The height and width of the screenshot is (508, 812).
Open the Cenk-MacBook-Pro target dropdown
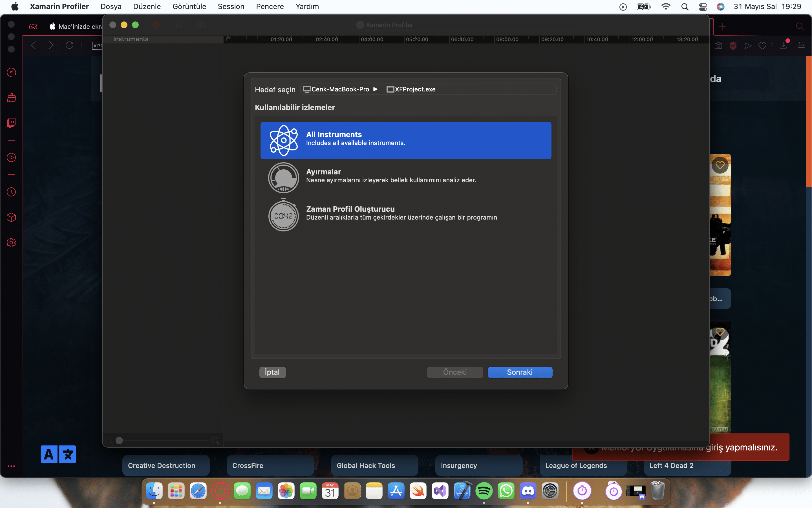pos(340,89)
